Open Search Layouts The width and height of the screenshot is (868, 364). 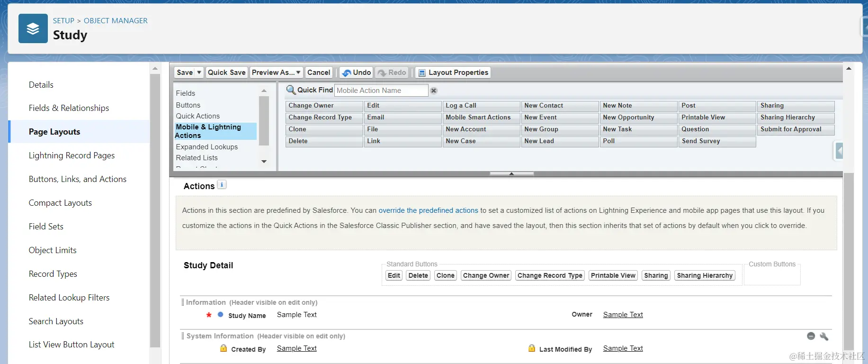(x=56, y=321)
